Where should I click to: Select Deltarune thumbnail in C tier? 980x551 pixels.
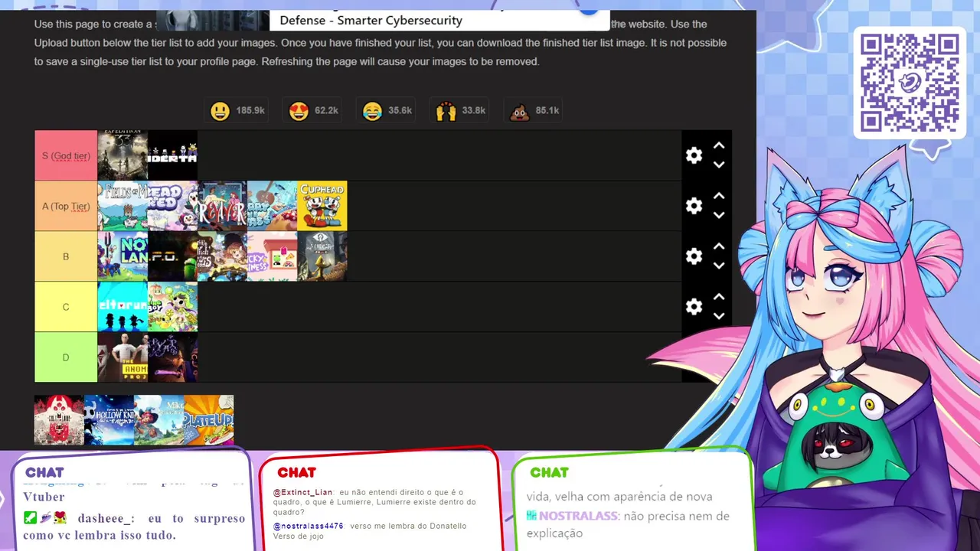(x=122, y=307)
